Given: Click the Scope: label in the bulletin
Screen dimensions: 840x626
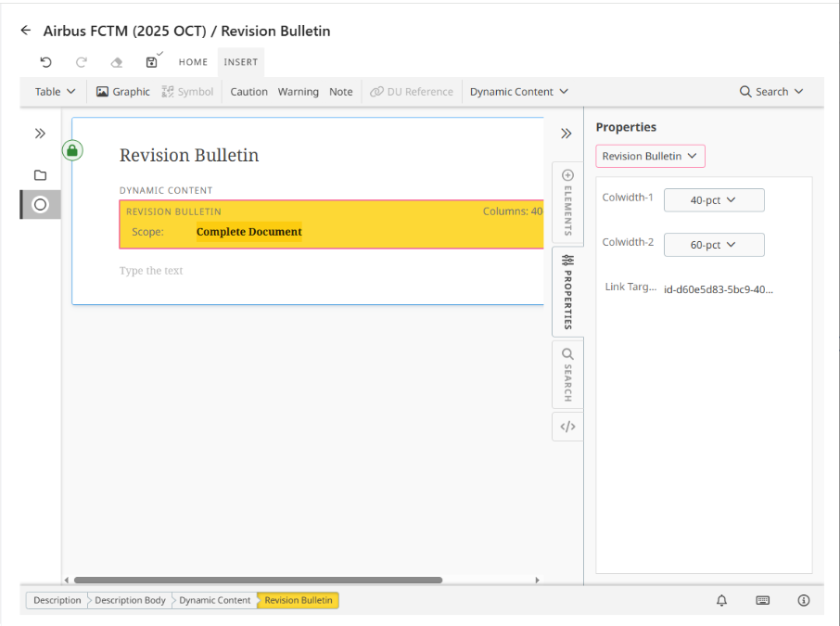Looking at the screenshot, I should [147, 232].
